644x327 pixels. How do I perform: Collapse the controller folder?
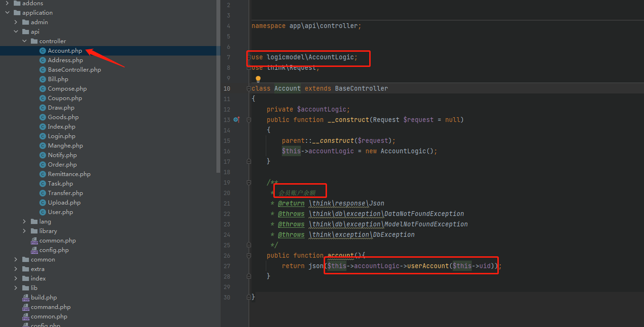25,41
